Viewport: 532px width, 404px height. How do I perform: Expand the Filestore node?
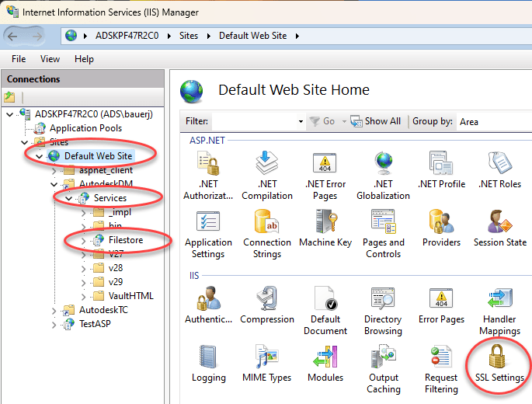pyautogui.click(x=83, y=240)
